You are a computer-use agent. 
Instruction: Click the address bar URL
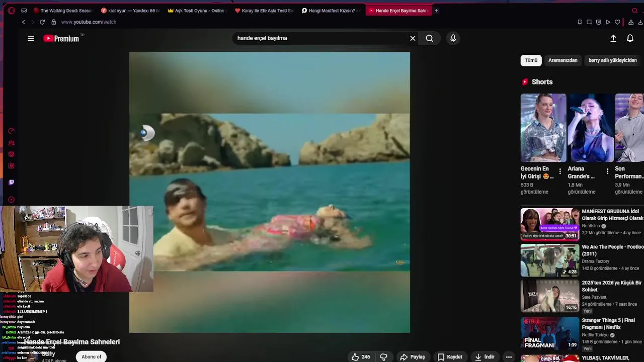point(89,22)
